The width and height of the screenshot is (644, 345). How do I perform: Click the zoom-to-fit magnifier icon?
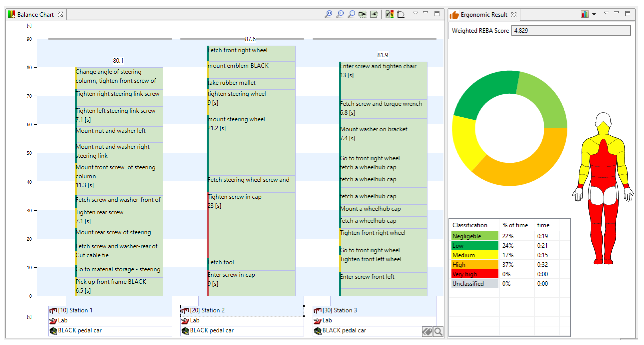pyautogui.click(x=329, y=14)
